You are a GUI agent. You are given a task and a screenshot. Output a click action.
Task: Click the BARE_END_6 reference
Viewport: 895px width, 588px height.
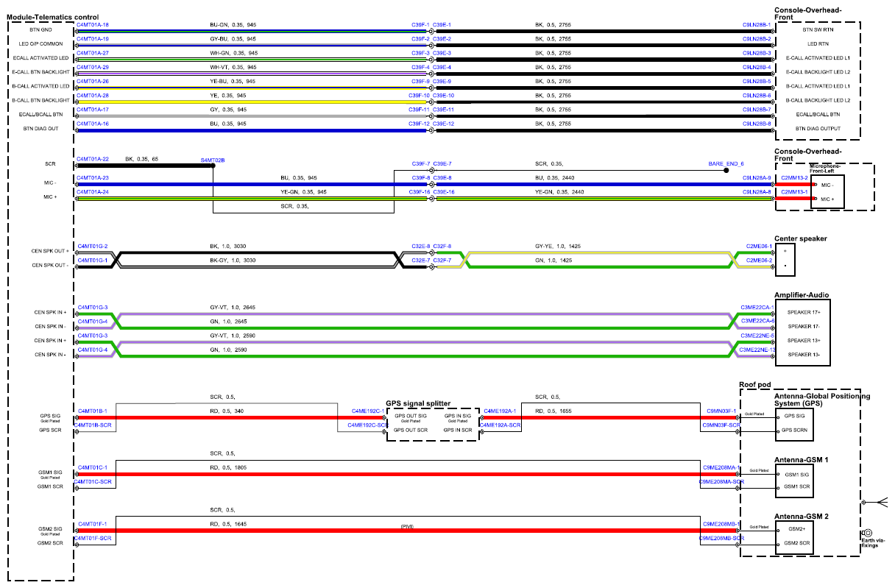726,163
